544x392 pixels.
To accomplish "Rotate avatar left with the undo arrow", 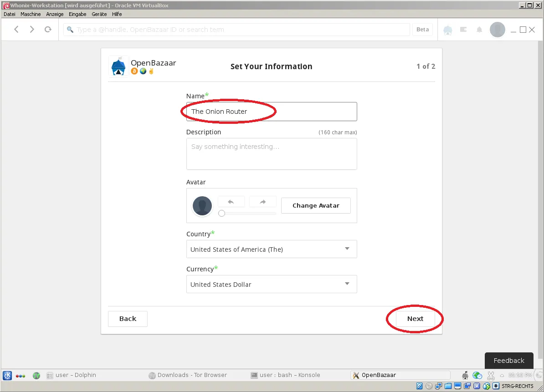I will [231, 202].
